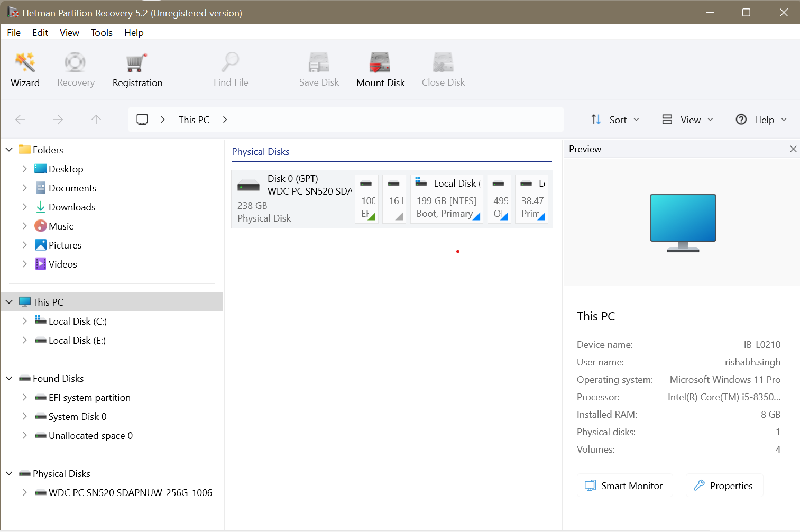Click the back navigation arrow
Viewport: 800px width, 532px height.
[20, 120]
